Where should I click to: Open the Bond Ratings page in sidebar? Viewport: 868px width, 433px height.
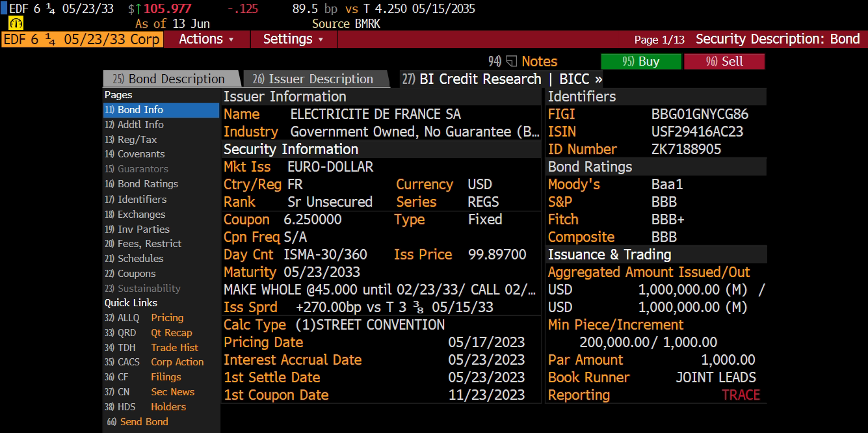tap(141, 184)
